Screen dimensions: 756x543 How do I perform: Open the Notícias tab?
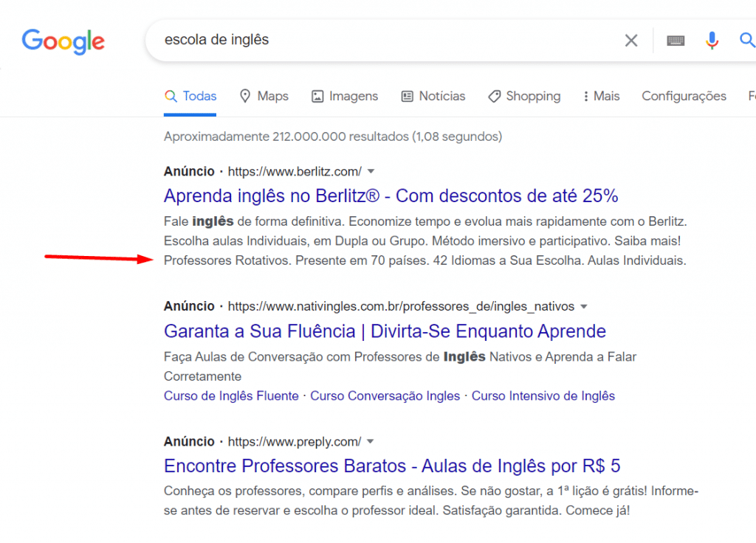click(x=433, y=97)
